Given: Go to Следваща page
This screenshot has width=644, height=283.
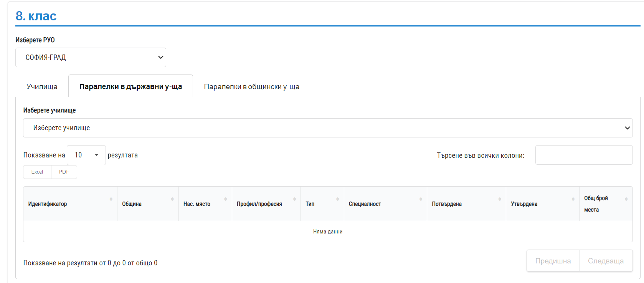Looking at the screenshot, I should pyautogui.click(x=606, y=261).
